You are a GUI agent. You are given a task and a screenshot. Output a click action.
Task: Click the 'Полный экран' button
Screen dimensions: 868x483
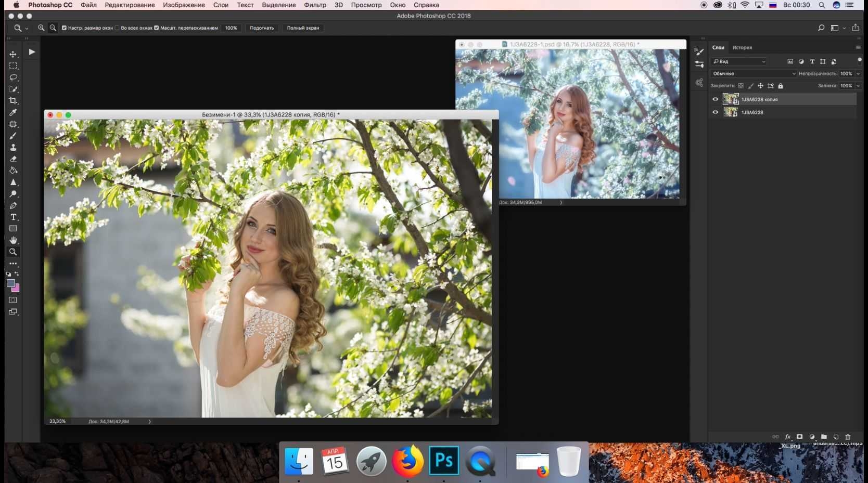303,28
